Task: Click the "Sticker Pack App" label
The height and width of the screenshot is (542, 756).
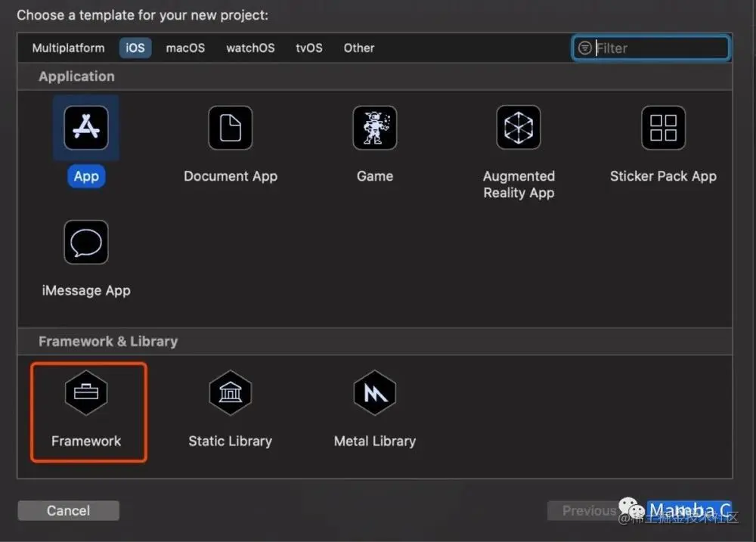Action: pyautogui.click(x=663, y=176)
